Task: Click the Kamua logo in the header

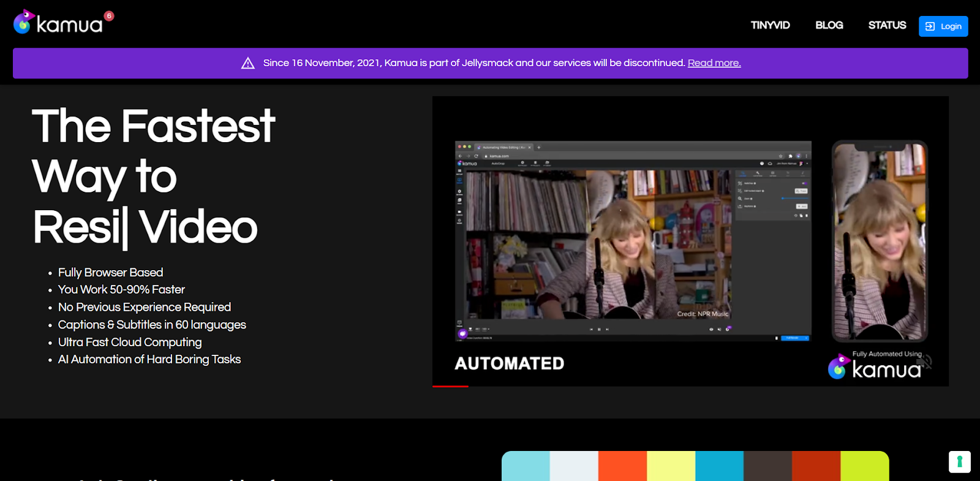Action: [58, 23]
